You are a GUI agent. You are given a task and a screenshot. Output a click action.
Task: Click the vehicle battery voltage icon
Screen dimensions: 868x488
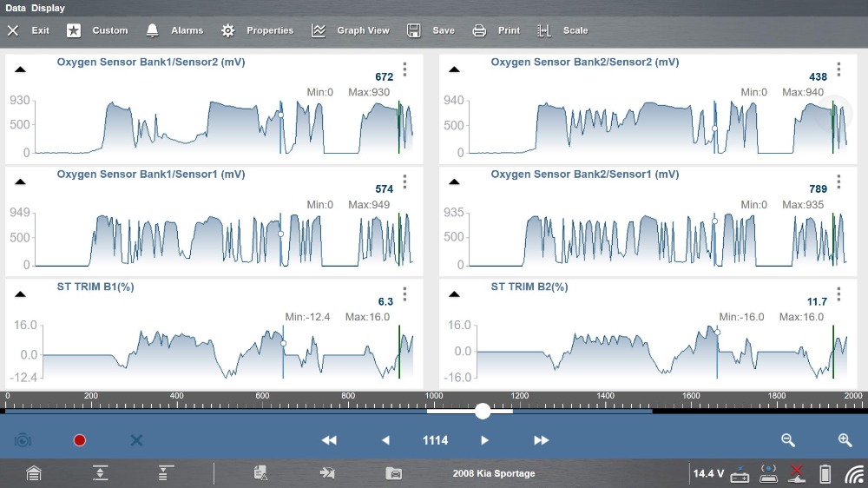pos(740,474)
